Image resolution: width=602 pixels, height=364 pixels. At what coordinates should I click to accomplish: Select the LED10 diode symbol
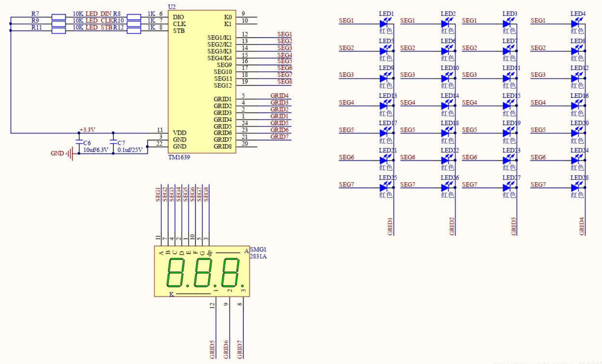tap(447, 78)
